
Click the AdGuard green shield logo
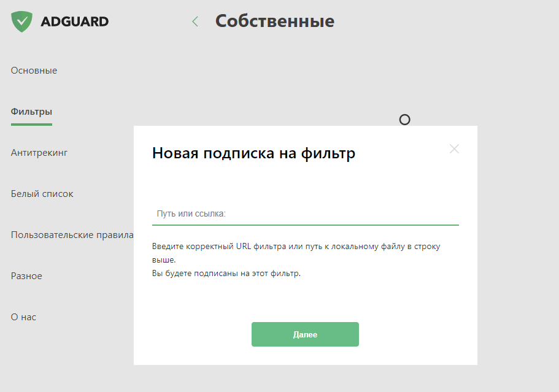click(x=23, y=21)
